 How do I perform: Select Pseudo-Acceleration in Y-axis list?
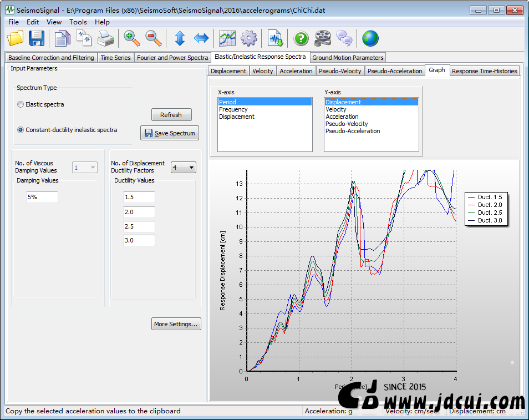tap(371, 131)
